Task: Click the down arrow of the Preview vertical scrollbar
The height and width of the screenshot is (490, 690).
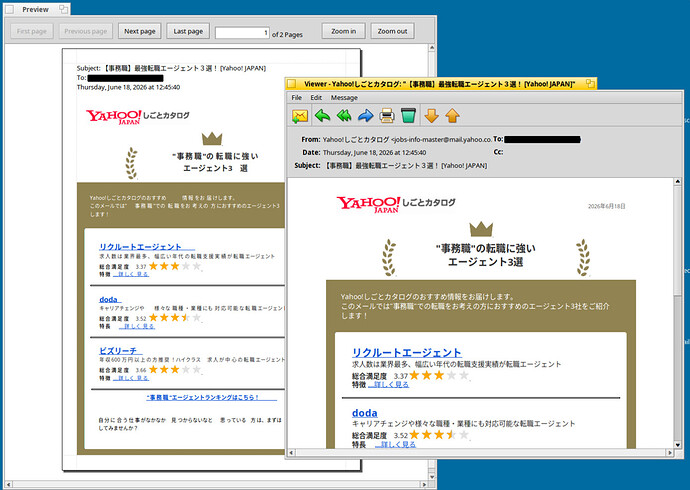Action: 432,476
